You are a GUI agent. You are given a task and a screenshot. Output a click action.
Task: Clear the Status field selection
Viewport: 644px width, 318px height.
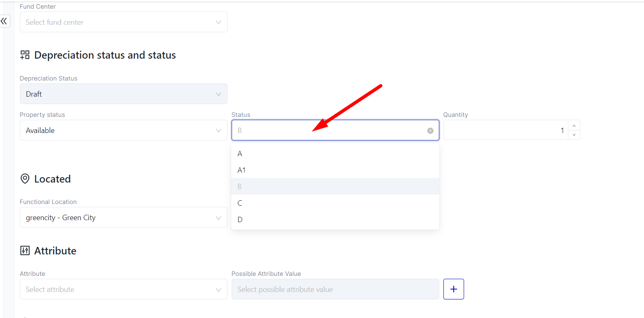430,131
